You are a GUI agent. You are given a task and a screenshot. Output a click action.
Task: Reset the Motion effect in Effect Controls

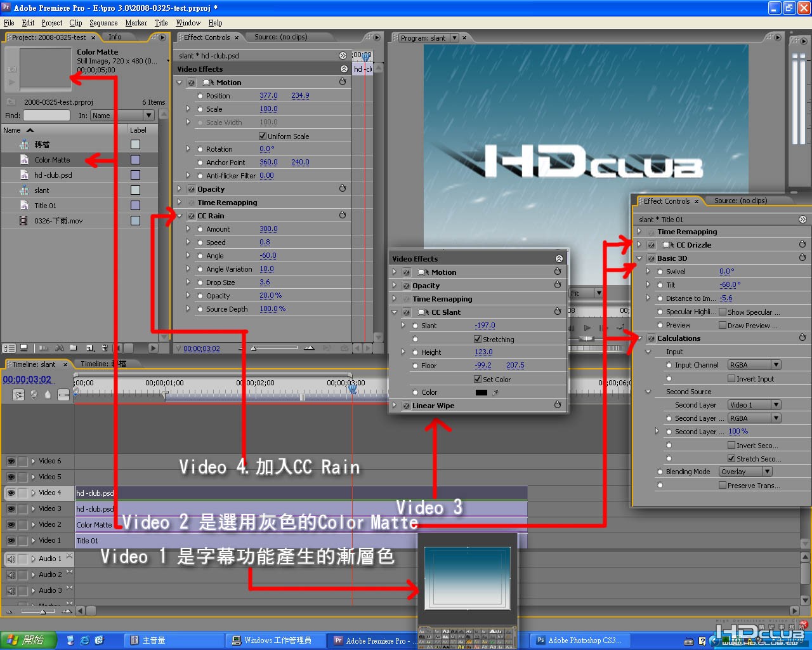coord(343,82)
